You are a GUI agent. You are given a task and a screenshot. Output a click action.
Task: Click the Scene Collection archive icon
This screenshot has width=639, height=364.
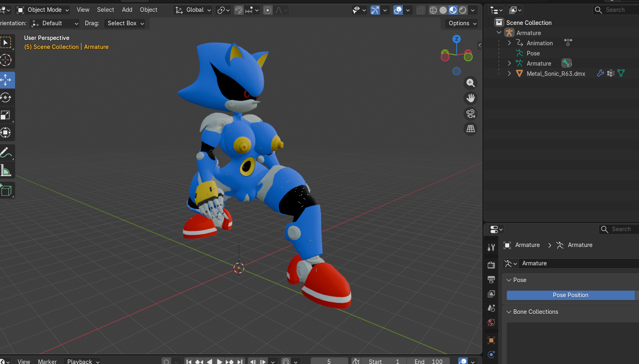(x=499, y=22)
